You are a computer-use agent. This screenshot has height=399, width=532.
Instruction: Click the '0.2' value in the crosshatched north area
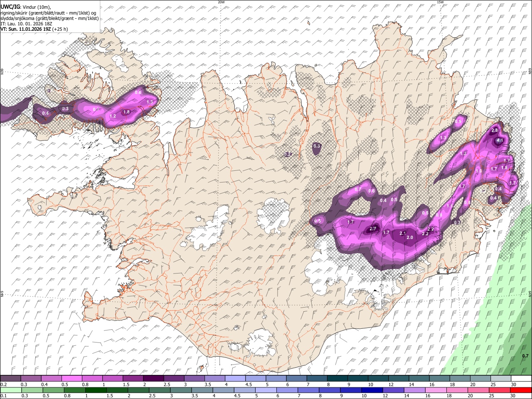tap(287, 154)
